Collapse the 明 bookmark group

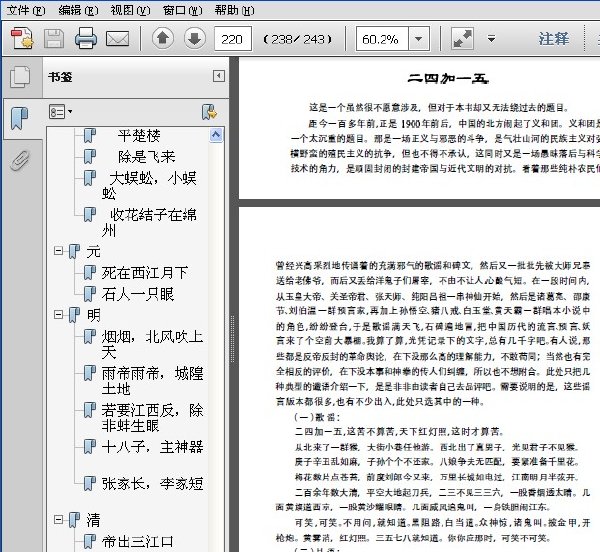point(59,314)
